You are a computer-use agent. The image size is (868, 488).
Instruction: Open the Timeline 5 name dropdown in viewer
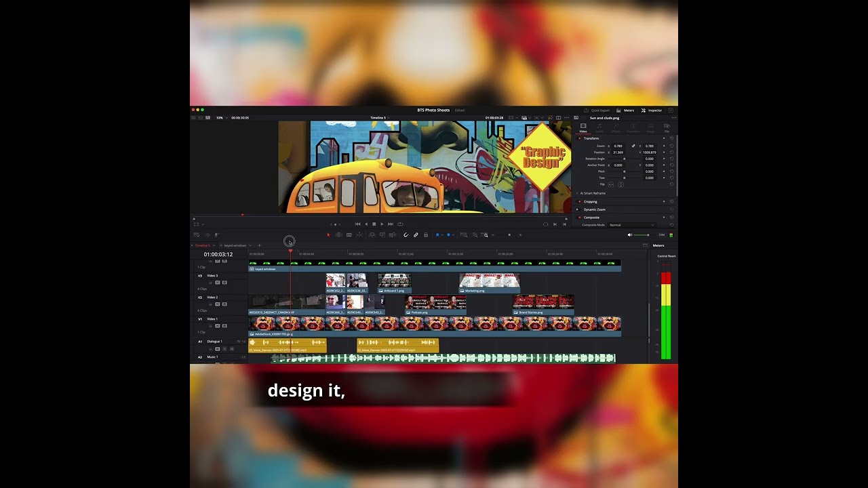click(x=380, y=118)
